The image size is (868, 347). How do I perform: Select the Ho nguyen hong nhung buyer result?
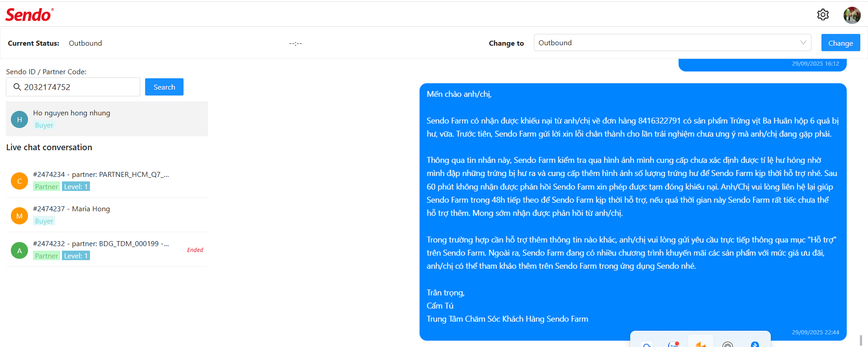[x=107, y=119]
